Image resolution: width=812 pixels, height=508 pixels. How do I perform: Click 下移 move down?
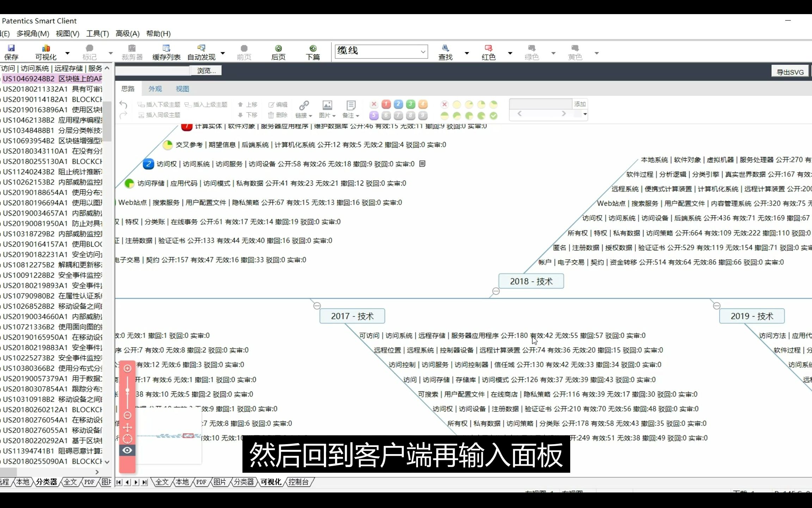[x=248, y=115]
